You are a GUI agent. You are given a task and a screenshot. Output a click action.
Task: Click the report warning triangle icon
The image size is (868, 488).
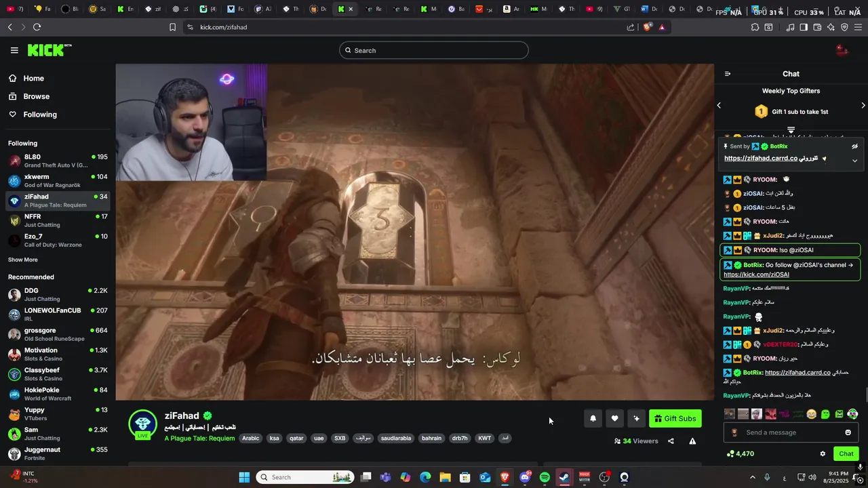pyautogui.click(x=692, y=441)
